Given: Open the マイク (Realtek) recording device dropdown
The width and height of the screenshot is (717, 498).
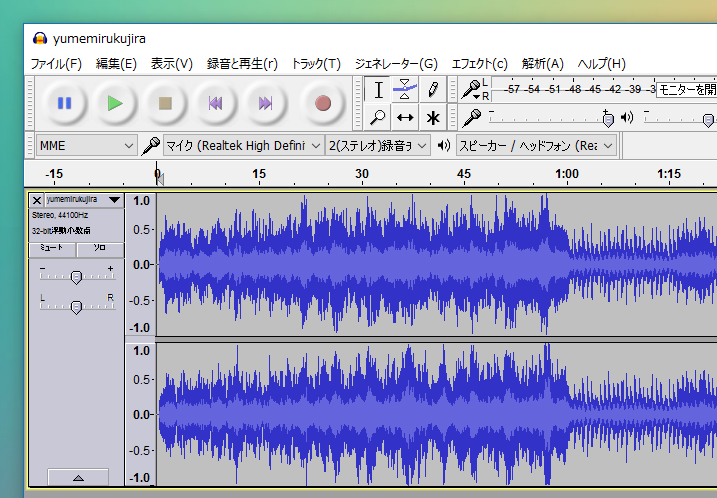Looking at the screenshot, I should pos(243,146).
